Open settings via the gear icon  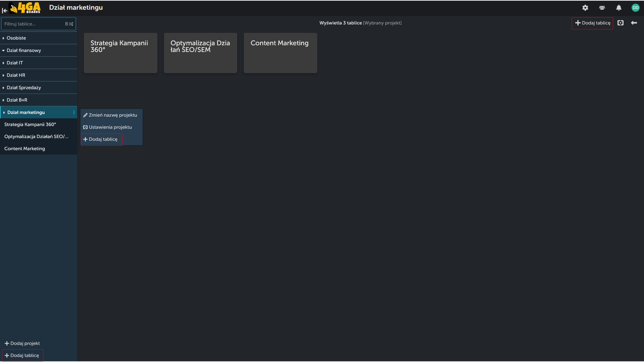[x=585, y=8]
